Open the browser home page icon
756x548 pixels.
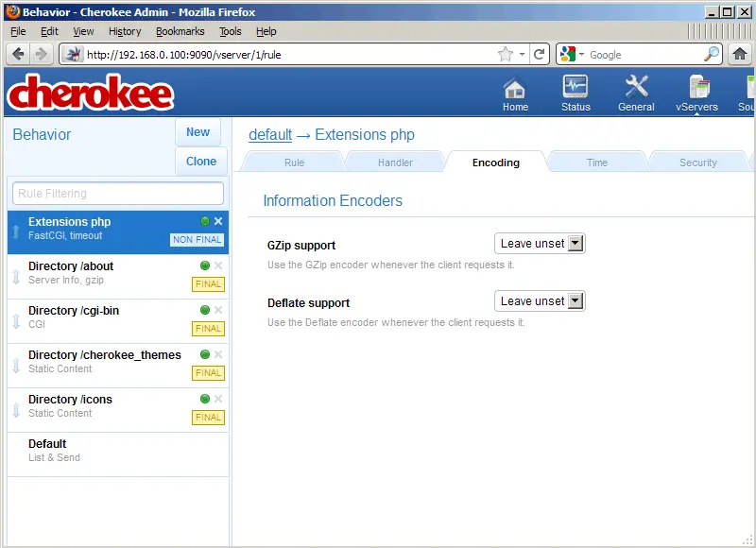740,54
